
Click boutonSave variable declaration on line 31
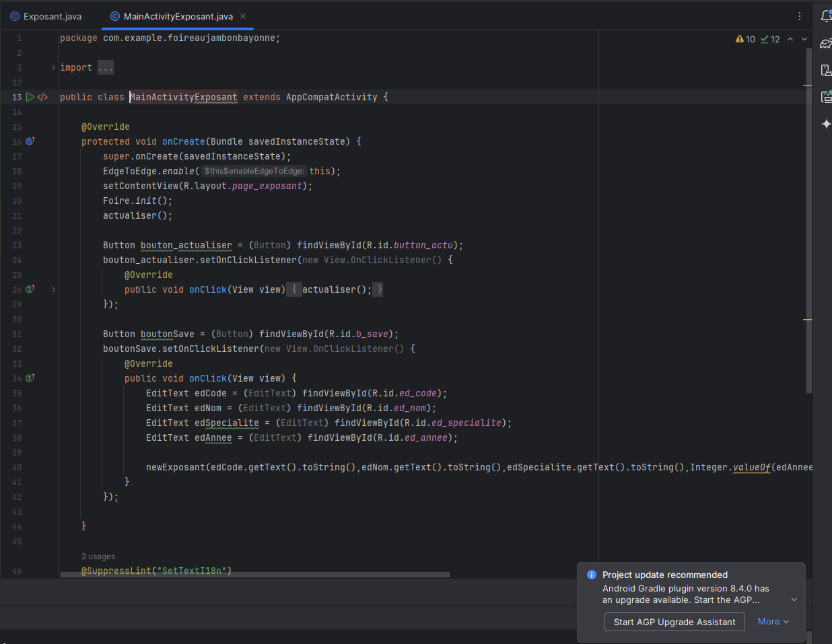pos(168,334)
